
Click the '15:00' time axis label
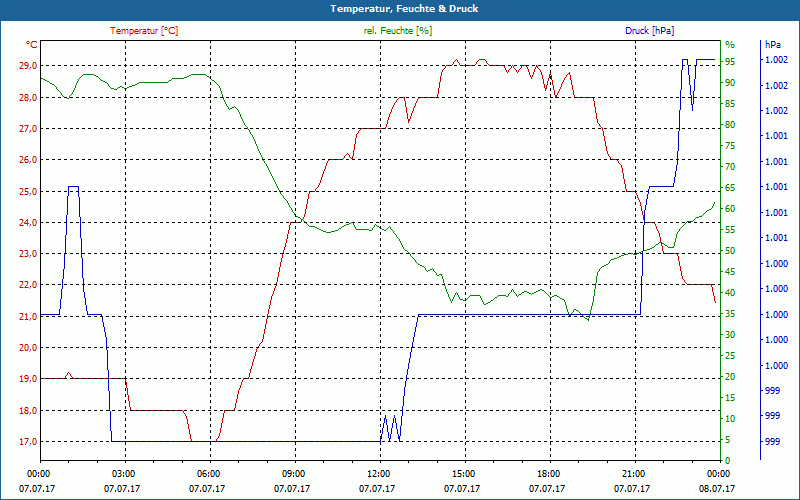(463, 473)
